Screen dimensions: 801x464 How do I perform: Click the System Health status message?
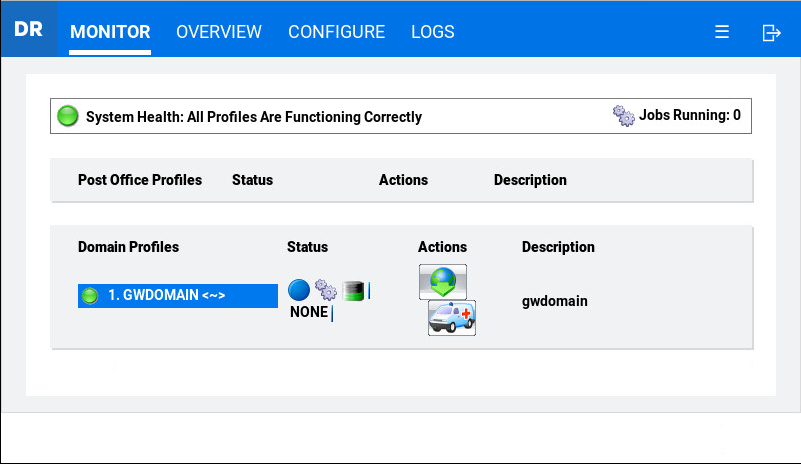pyautogui.click(x=254, y=117)
